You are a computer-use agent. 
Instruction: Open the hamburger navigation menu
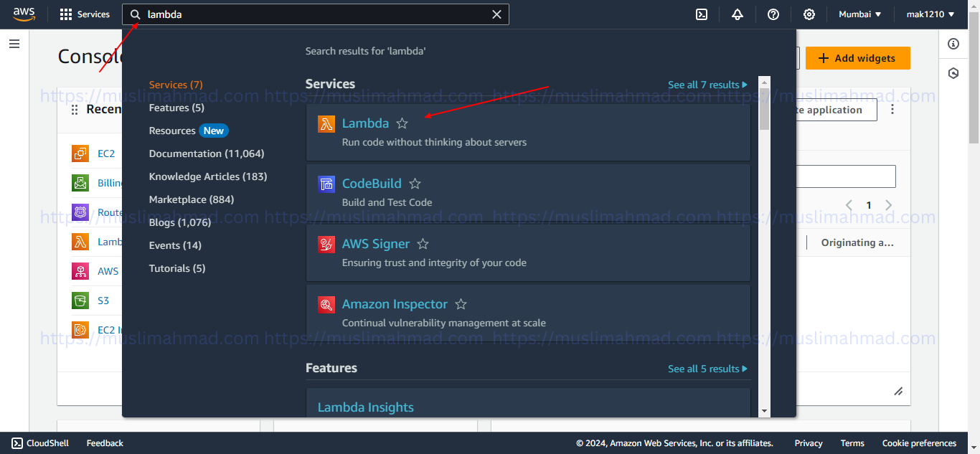click(14, 44)
